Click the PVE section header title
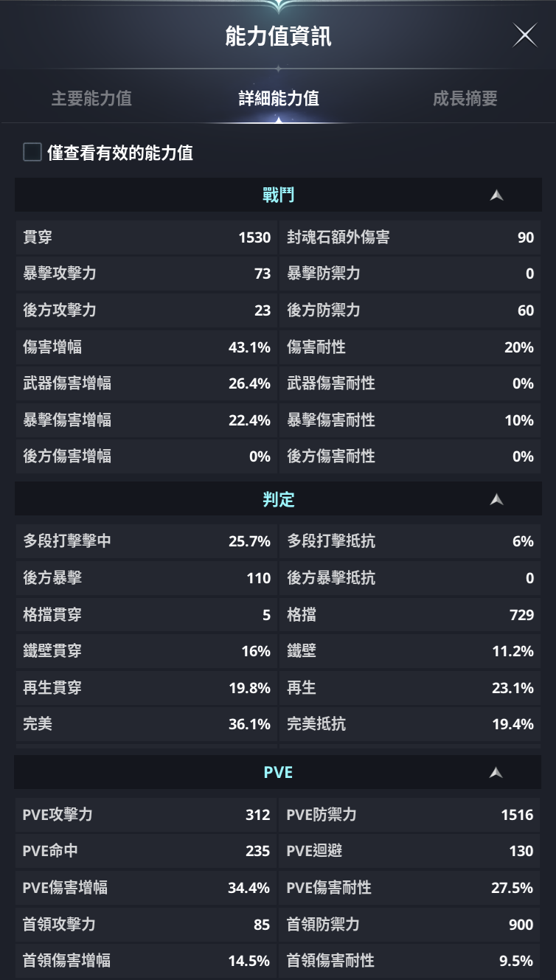Screen dimensions: 556x980 (x=278, y=773)
